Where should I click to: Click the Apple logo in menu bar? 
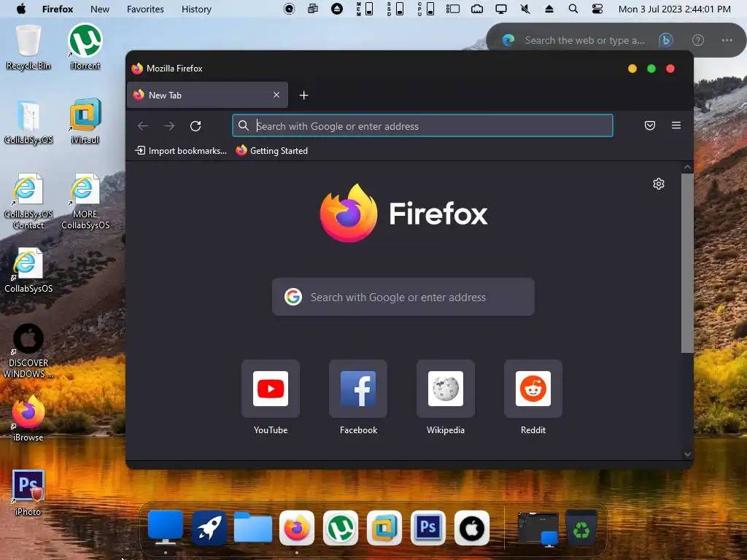pos(21,9)
